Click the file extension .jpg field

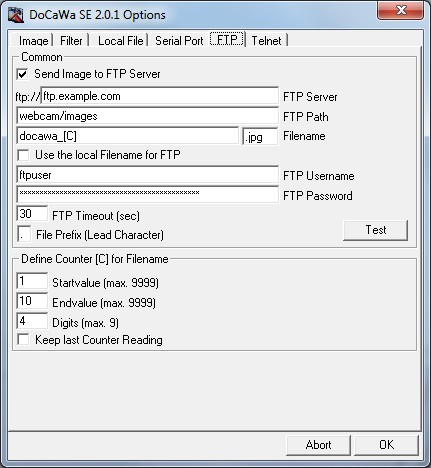pos(260,136)
